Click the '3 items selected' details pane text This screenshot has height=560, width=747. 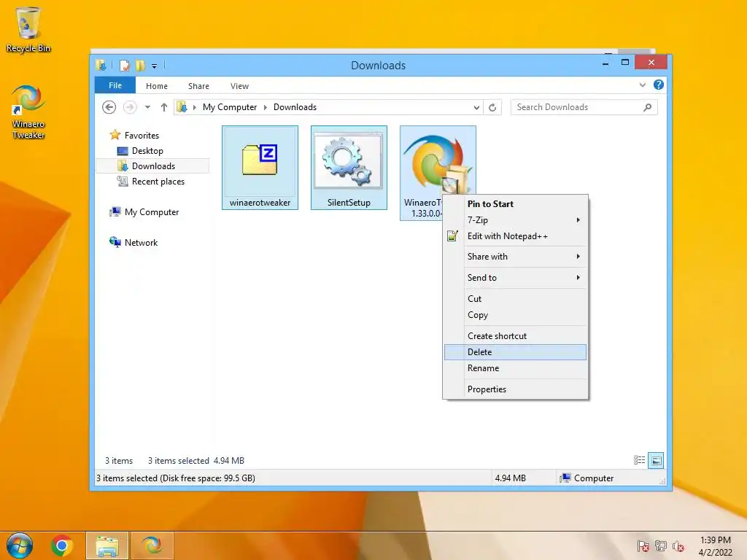[179, 461]
